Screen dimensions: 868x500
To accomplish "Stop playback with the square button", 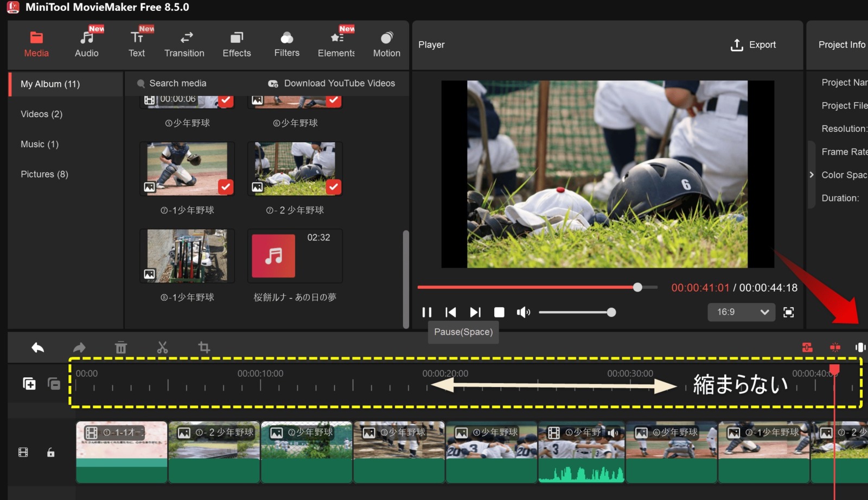I will (x=499, y=312).
